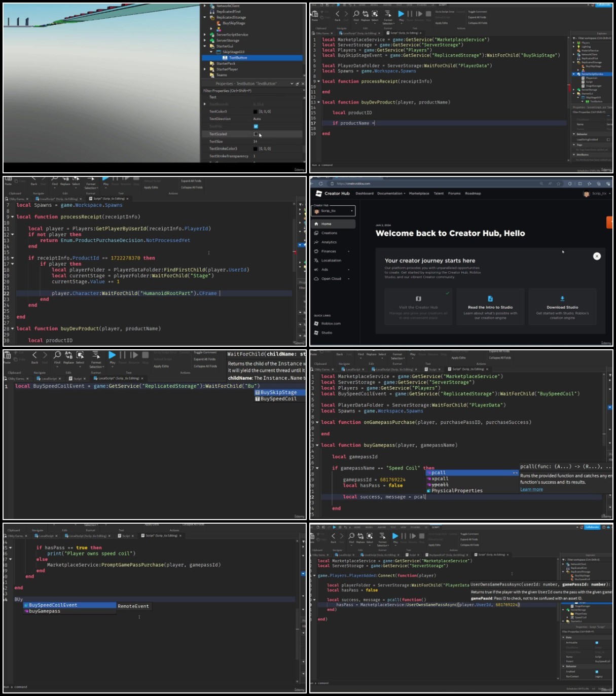Viewport: 616px width, 696px height.
Task: Click Play icon in buyDevProduct script window
Action: click(x=401, y=14)
